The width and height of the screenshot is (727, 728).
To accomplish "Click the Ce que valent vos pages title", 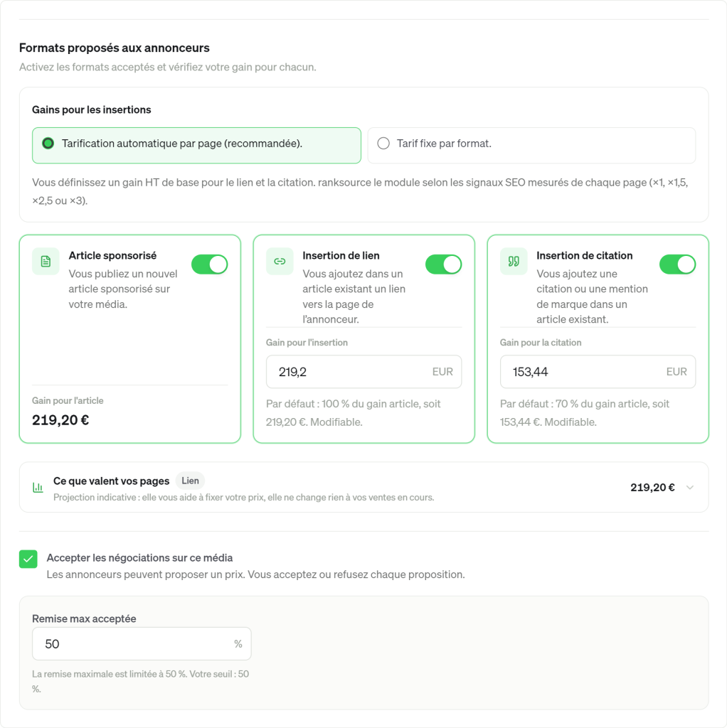I will pos(111,481).
